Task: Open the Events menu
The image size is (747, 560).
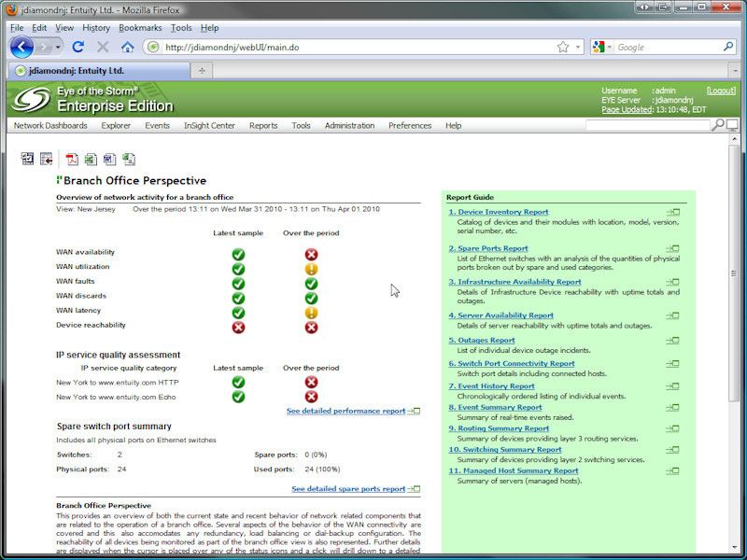Action: click(x=157, y=125)
